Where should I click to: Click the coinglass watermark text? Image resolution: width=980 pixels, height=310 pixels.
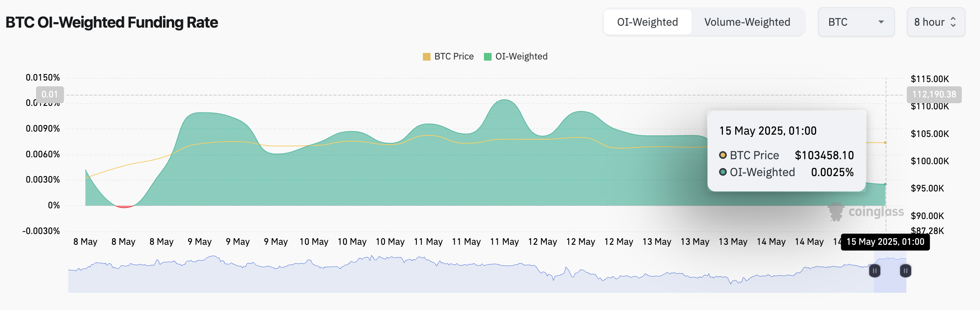tap(876, 212)
